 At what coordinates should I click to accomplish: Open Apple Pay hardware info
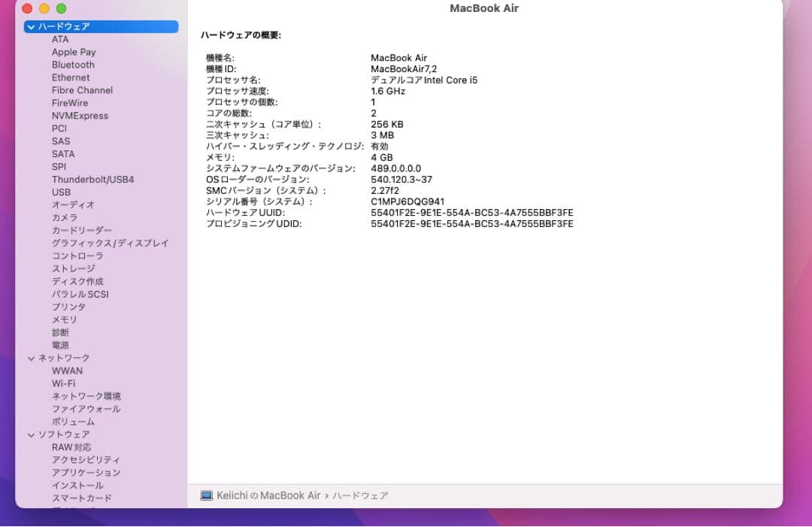click(x=74, y=53)
